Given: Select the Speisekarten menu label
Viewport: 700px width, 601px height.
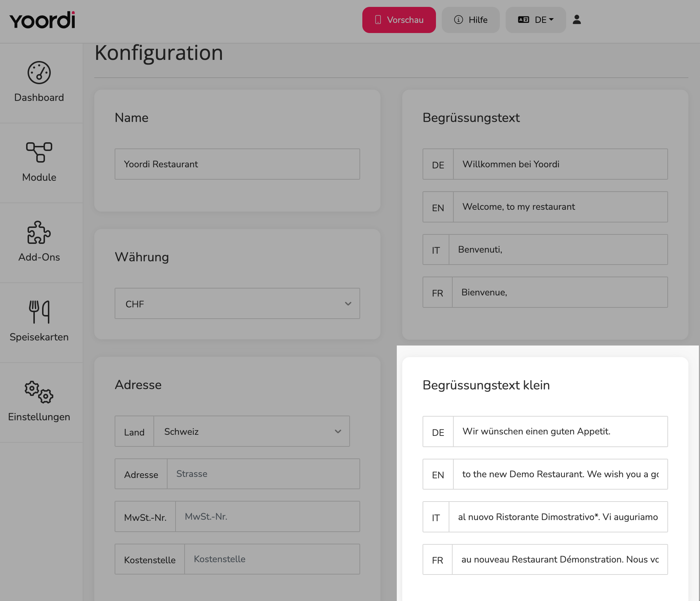Looking at the screenshot, I should pos(39,337).
